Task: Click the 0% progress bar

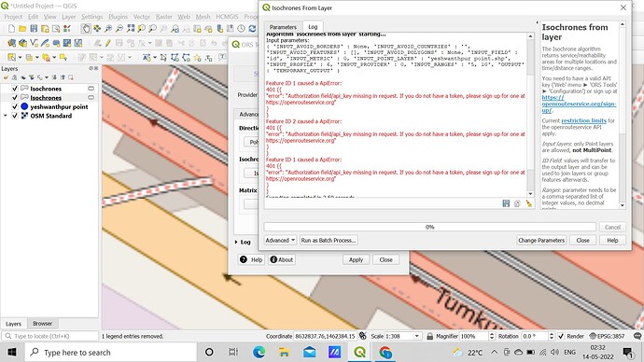Action: [x=429, y=227]
